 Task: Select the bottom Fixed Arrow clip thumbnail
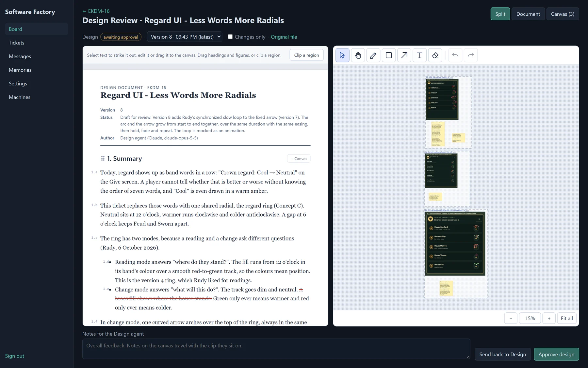[455, 243]
